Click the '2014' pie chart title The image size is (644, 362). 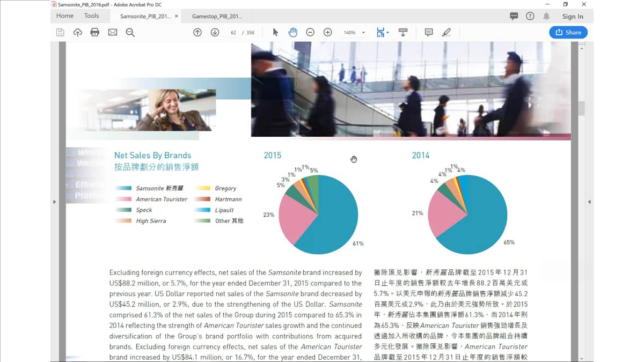421,156
